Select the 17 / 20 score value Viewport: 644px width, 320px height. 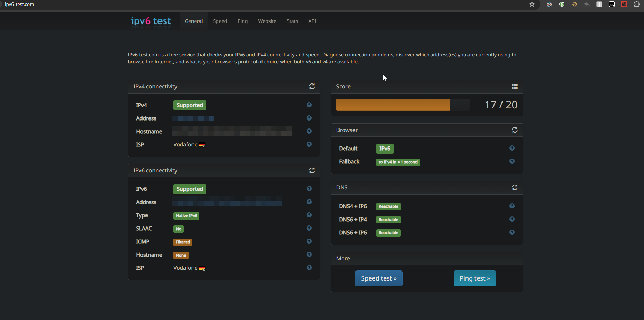pos(501,105)
